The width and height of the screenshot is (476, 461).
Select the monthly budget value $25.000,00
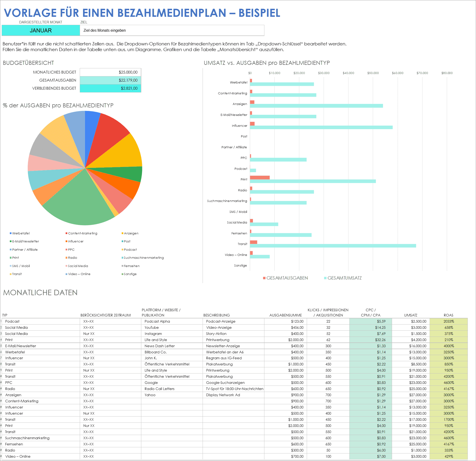(x=111, y=72)
